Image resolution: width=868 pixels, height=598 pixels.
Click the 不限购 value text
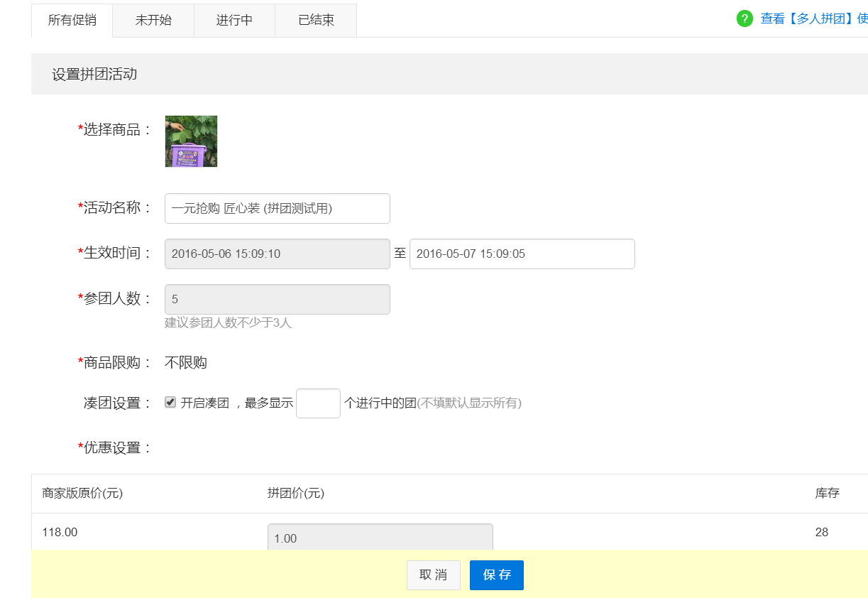tap(186, 363)
